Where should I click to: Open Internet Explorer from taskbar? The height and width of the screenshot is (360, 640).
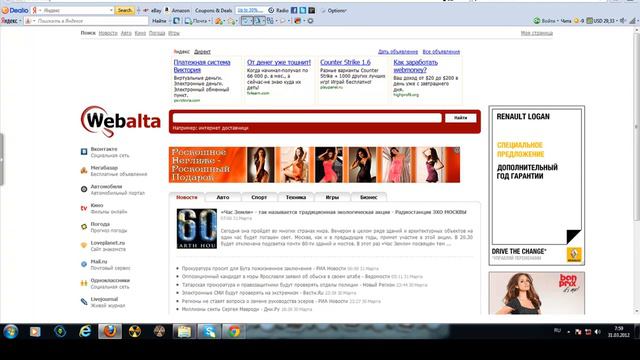pos(85,331)
